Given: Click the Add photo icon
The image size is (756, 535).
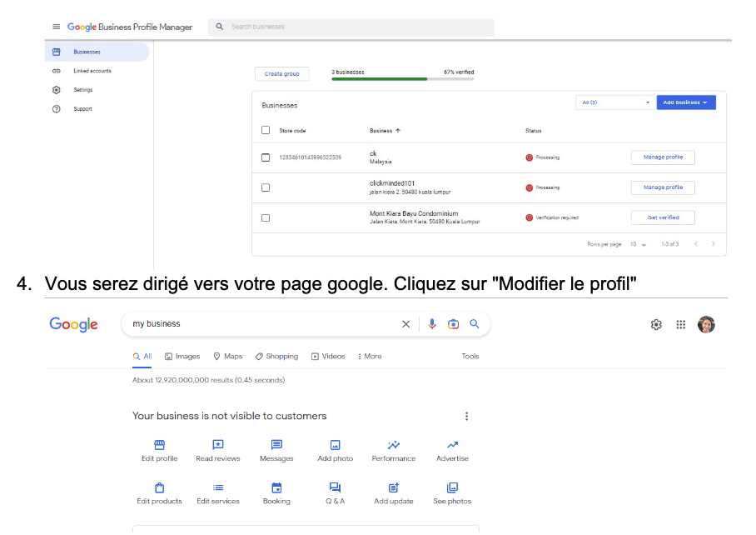Looking at the screenshot, I should pos(335,445).
